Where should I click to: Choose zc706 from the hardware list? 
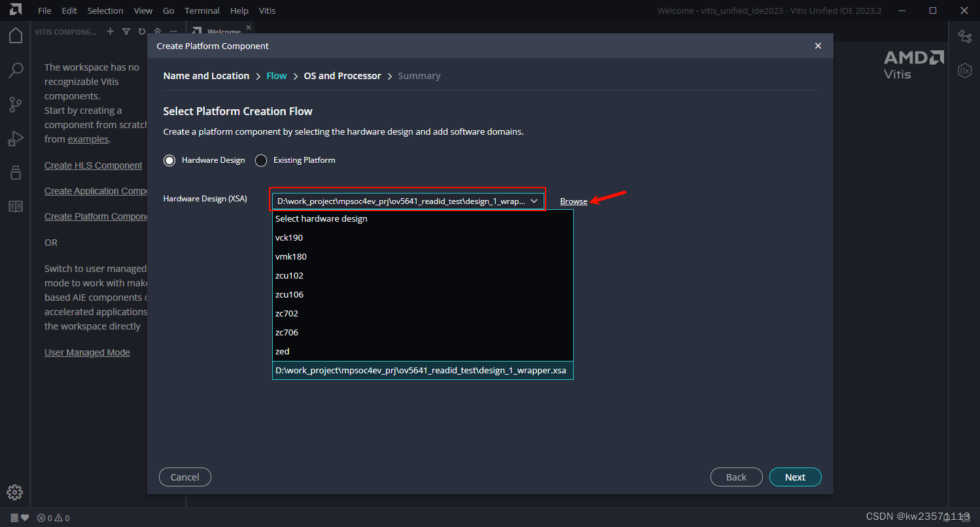pyautogui.click(x=423, y=332)
